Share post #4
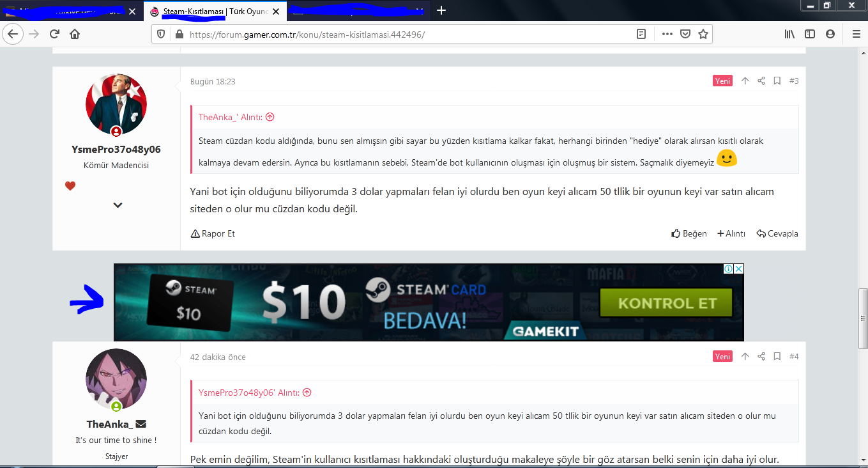 pos(761,357)
